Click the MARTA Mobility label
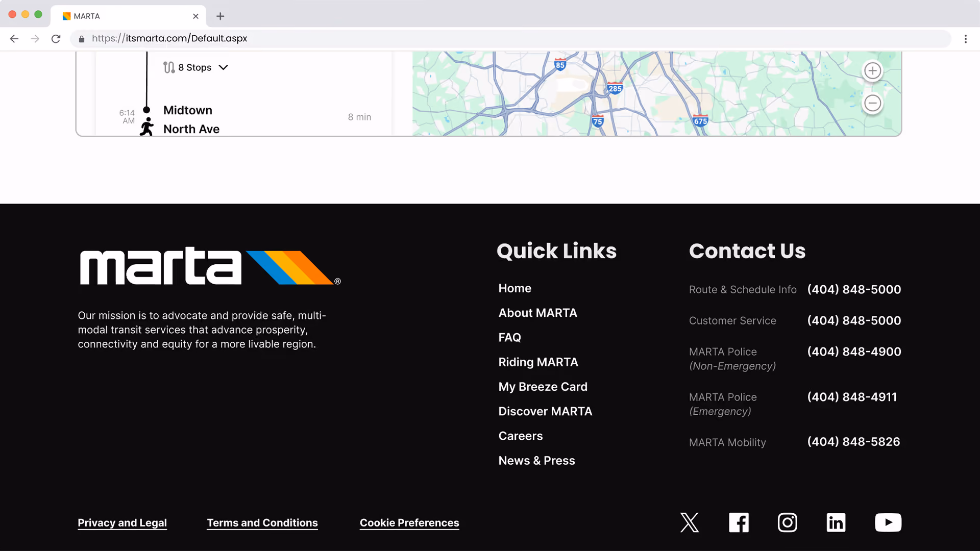Screen dimensions: 980x551 tap(727, 442)
